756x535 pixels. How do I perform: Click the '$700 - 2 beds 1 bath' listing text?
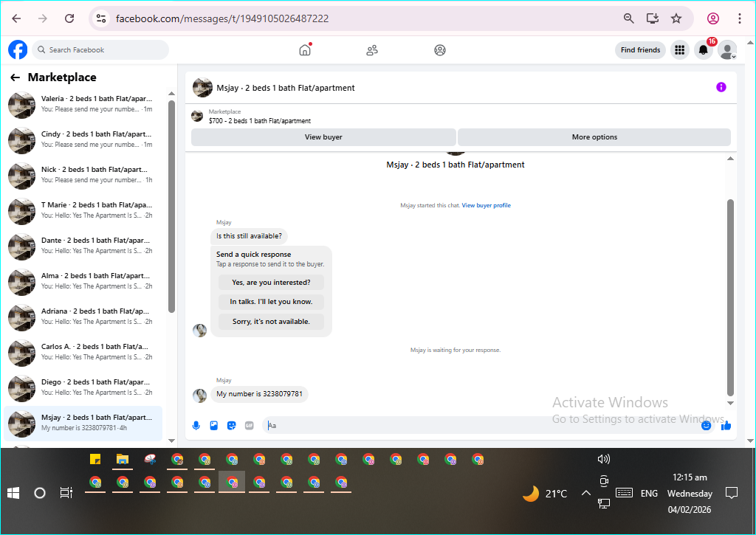[x=259, y=121]
